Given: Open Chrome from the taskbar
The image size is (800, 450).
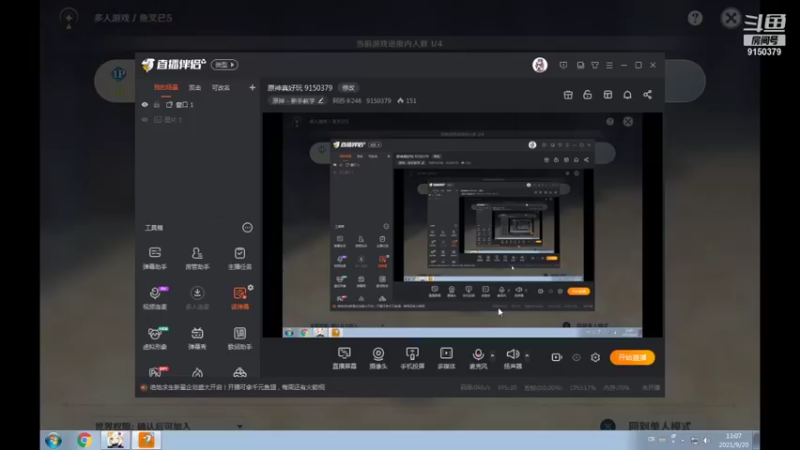Looking at the screenshot, I should pyautogui.click(x=84, y=440).
